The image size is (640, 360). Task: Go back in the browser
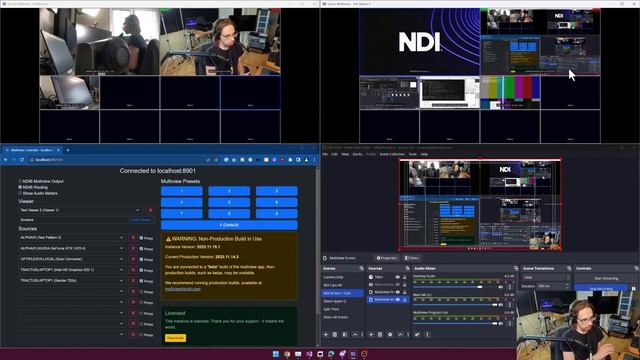(6, 160)
